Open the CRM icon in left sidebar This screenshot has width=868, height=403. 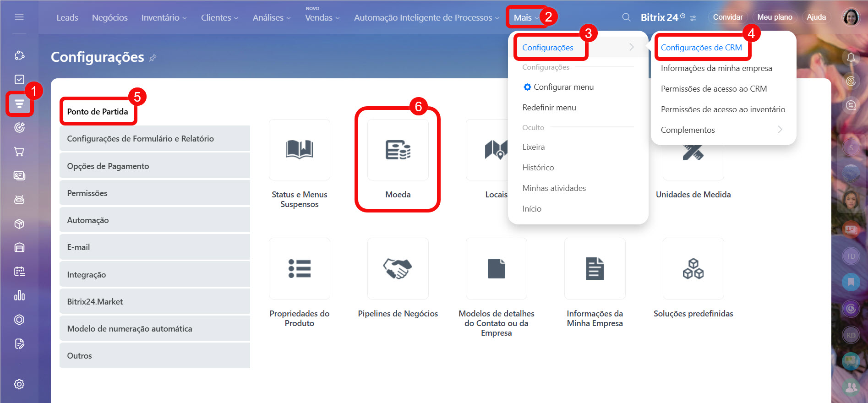coord(19,103)
